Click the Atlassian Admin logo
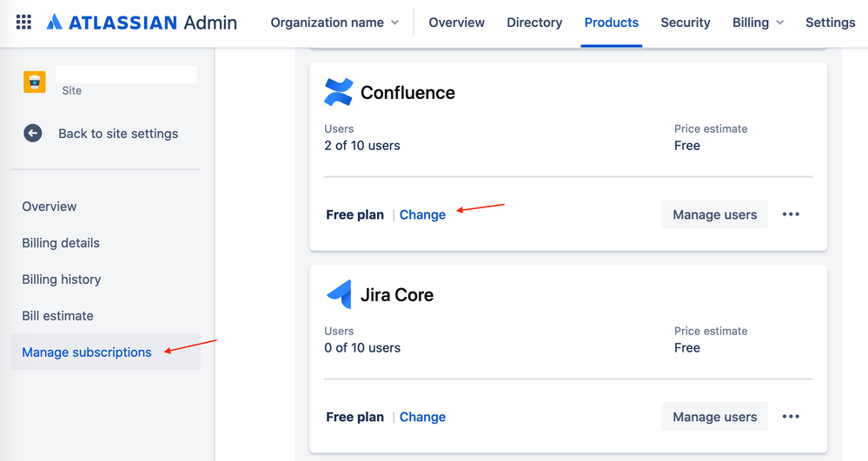The image size is (868, 461). click(x=142, y=23)
